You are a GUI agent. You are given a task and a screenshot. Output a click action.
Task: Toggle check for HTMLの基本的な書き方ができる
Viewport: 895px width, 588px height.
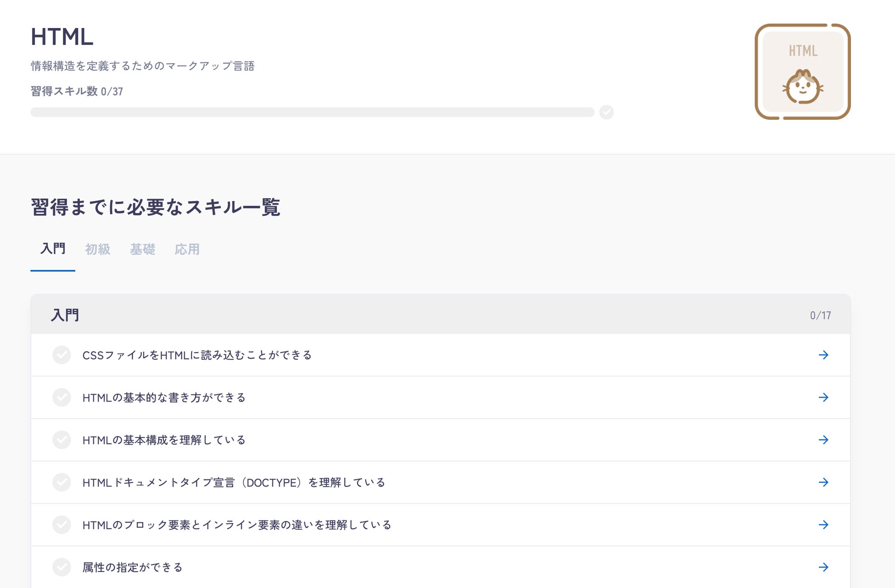(x=62, y=398)
